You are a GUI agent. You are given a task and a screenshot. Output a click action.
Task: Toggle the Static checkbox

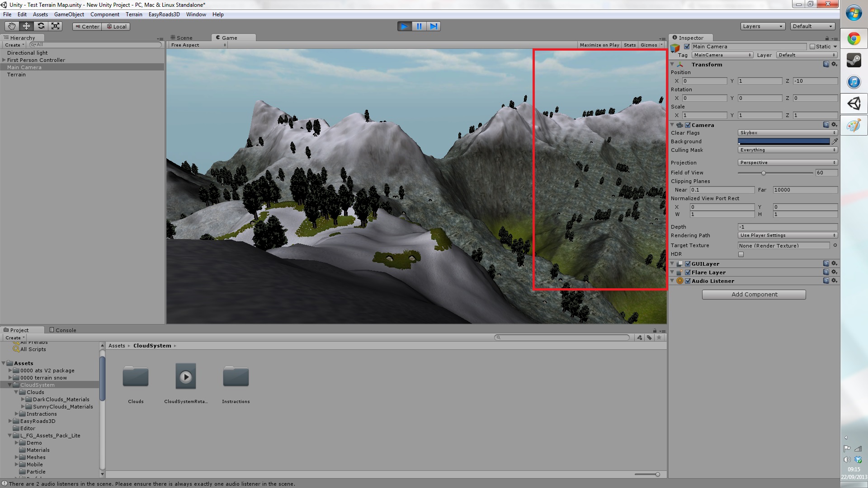(812, 47)
